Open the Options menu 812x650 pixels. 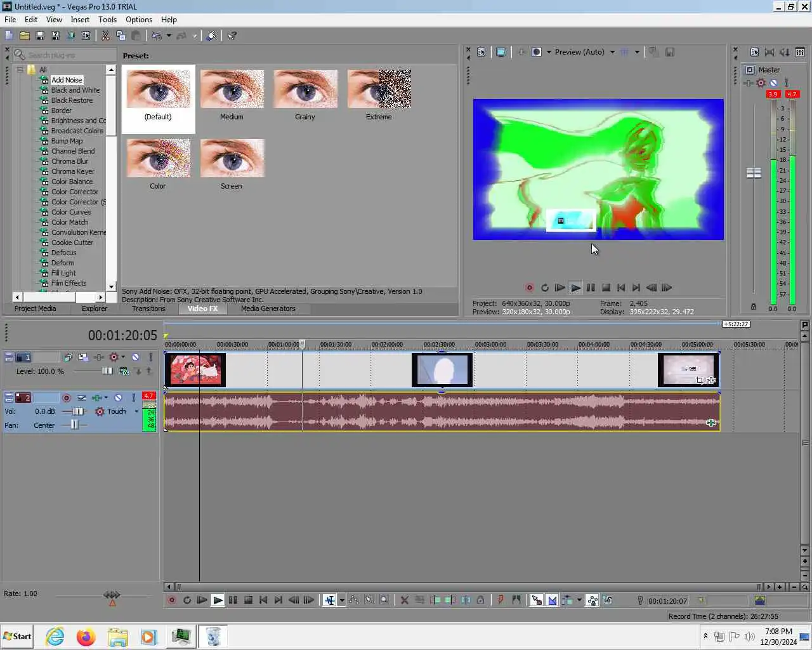(139, 20)
